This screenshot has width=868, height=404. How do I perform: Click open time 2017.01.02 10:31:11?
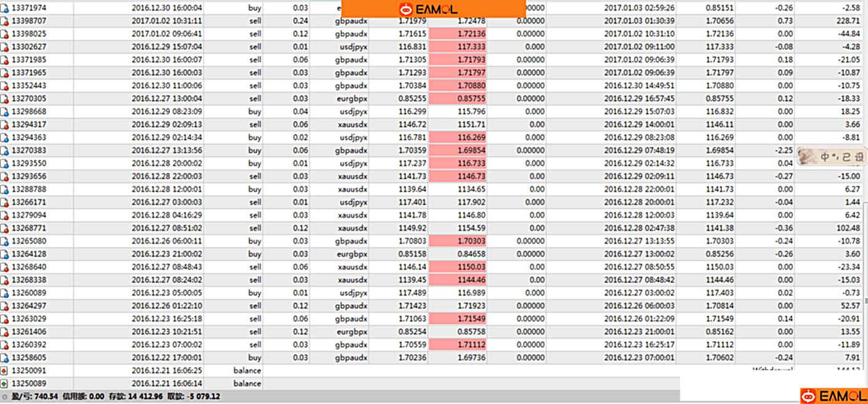tap(167, 21)
